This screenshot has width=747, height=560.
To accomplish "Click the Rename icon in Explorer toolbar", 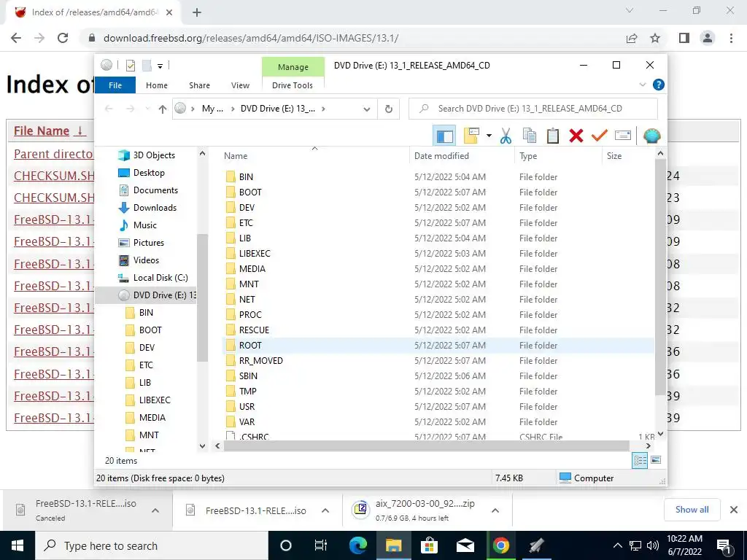I will pos(623,136).
